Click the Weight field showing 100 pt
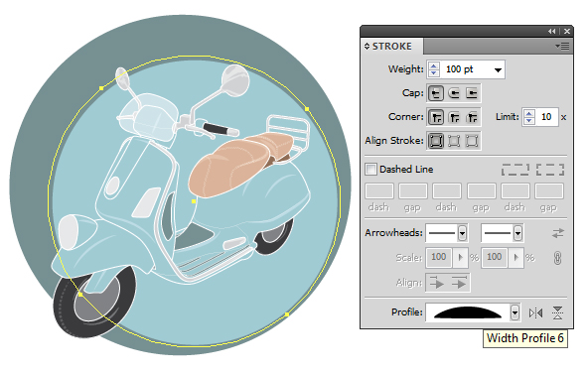Viewport: 588px width, 373px height. (x=466, y=69)
